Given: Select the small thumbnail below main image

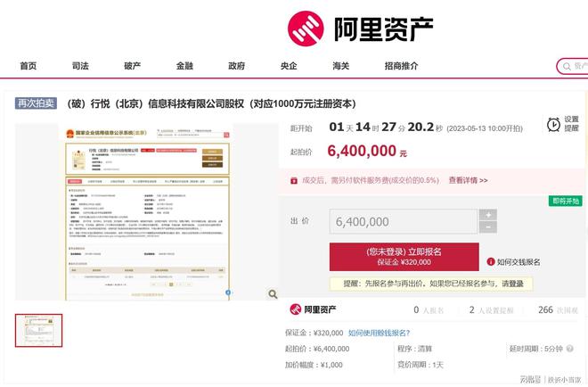Looking at the screenshot, I should pos(38,330).
